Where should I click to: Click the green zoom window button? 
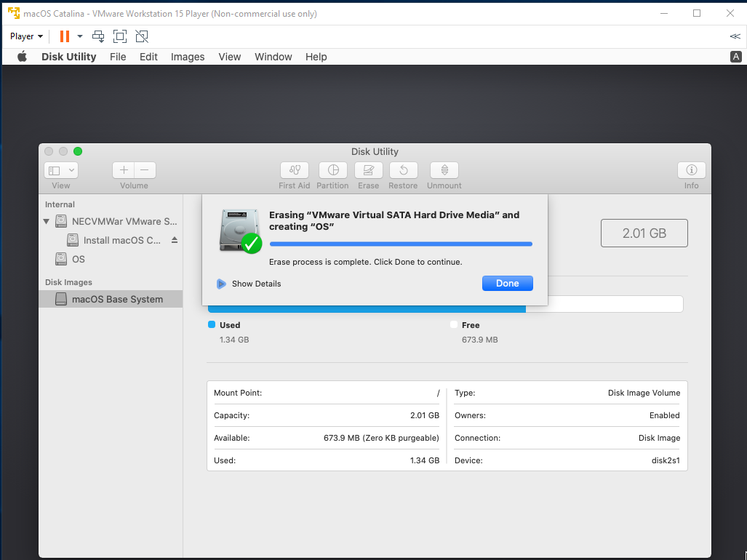click(x=78, y=151)
